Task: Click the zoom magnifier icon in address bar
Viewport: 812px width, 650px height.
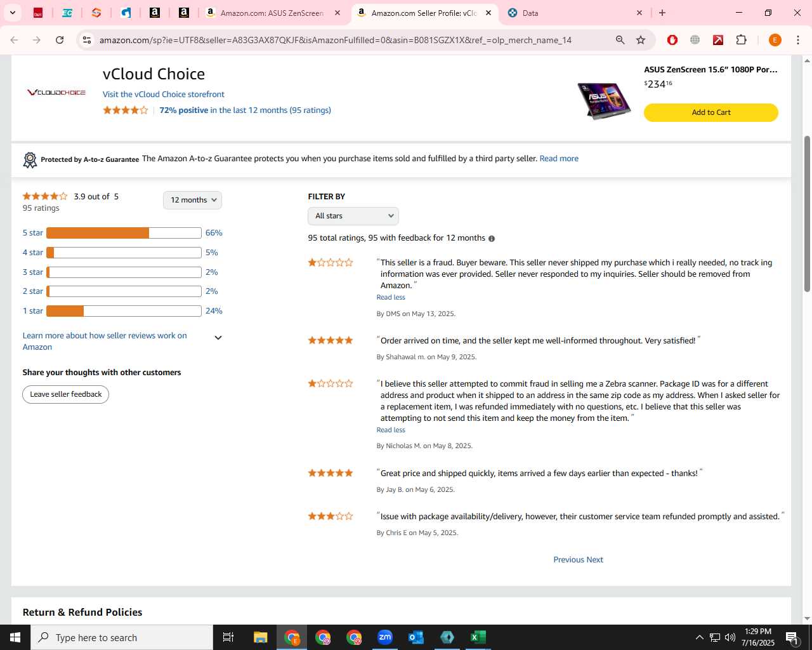Action: tap(620, 40)
